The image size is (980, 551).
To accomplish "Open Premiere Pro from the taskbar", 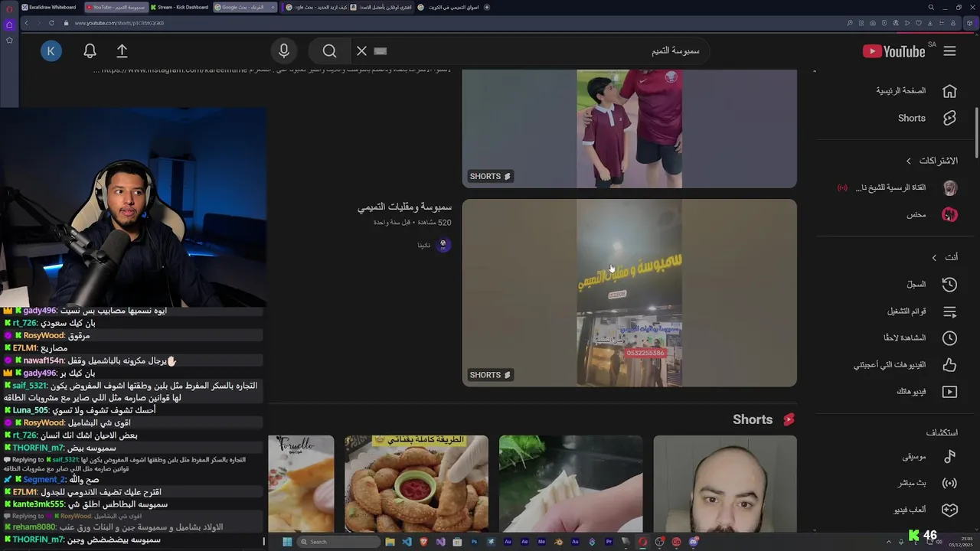I will 609,542.
